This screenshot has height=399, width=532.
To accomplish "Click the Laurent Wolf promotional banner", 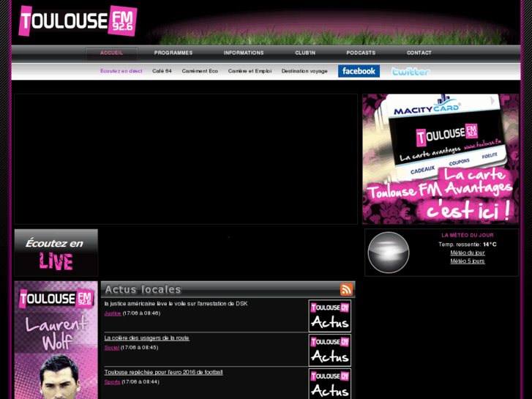I will click(x=56, y=340).
